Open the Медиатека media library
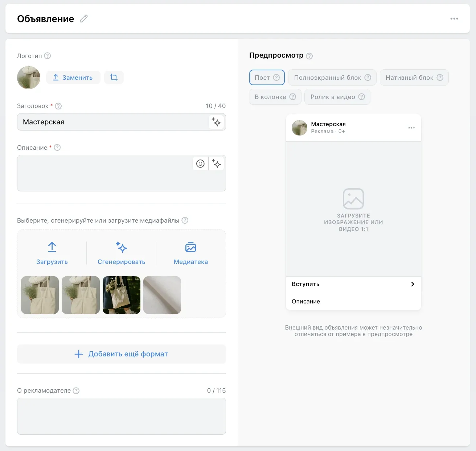 [x=191, y=253]
